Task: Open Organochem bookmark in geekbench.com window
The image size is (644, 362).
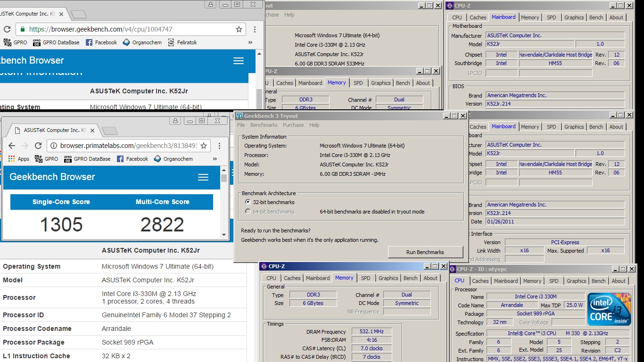Action: pos(142,42)
